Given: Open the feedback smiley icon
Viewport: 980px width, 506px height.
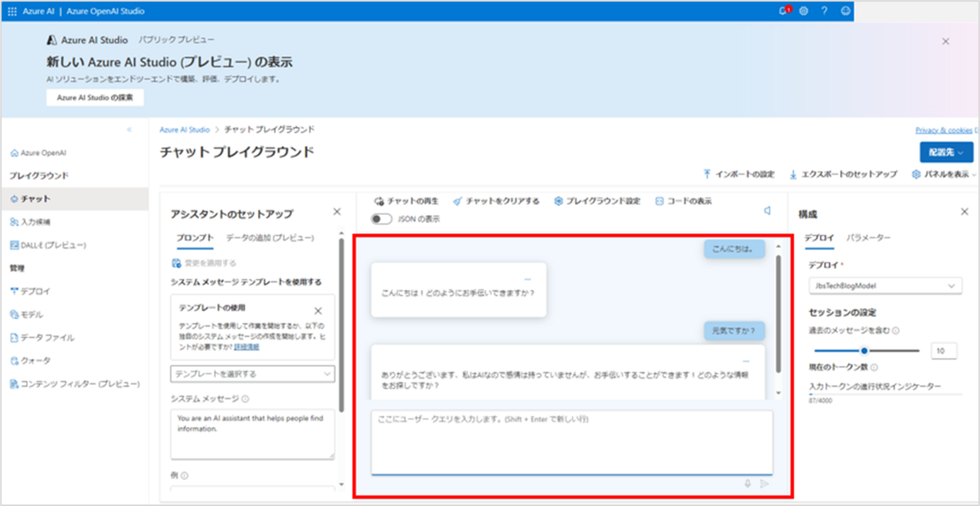Looking at the screenshot, I should (845, 11).
